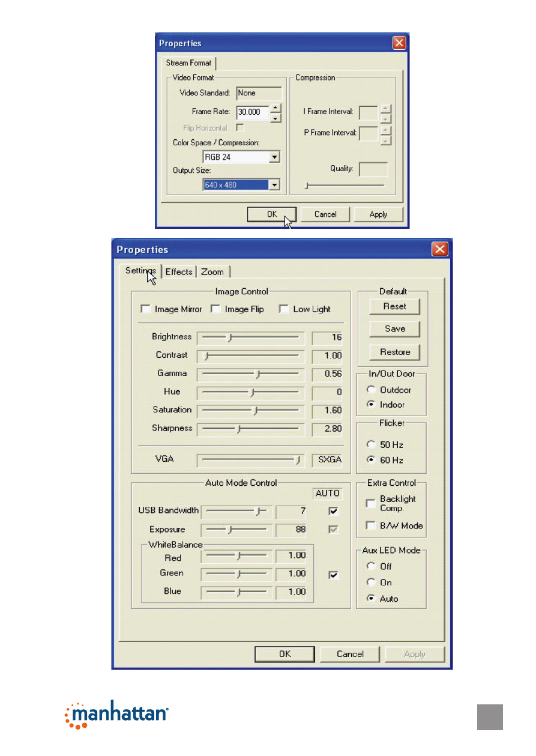Click the Sharpness slider

251,429
